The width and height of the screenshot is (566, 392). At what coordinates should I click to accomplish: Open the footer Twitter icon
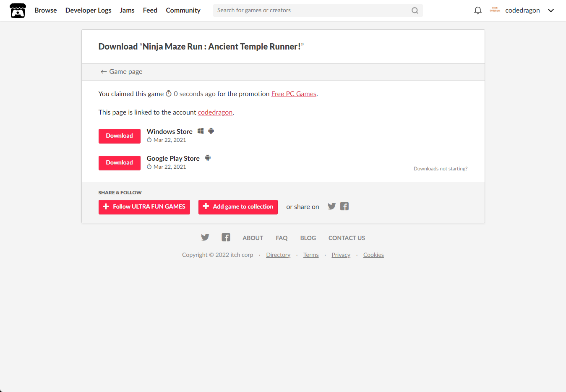[x=205, y=237]
